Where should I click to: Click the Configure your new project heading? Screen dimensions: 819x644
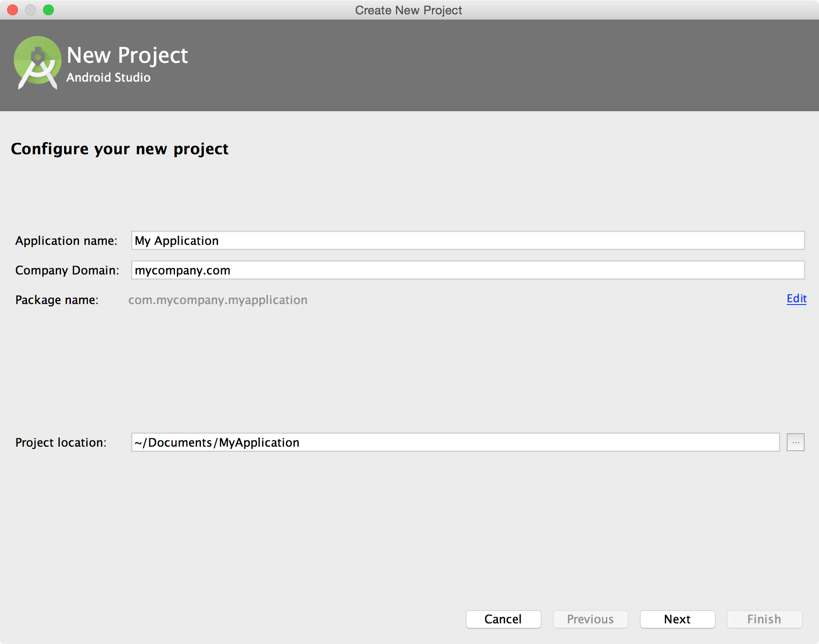click(x=120, y=149)
